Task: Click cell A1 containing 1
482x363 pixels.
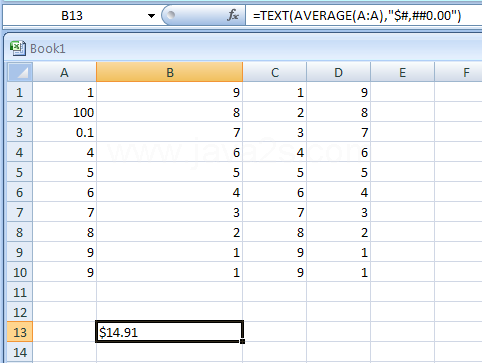Action: point(65,92)
